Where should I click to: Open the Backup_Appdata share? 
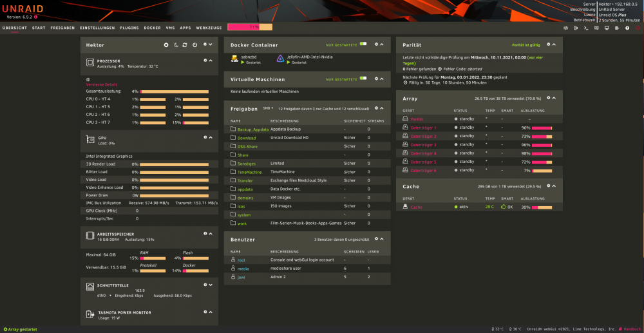(x=253, y=129)
